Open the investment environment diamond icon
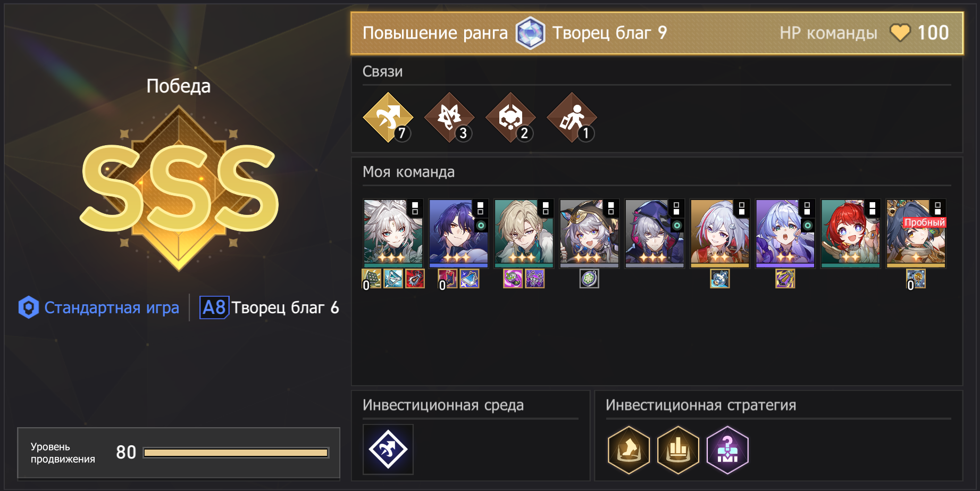980x491 pixels. pyautogui.click(x=388, y=450)
